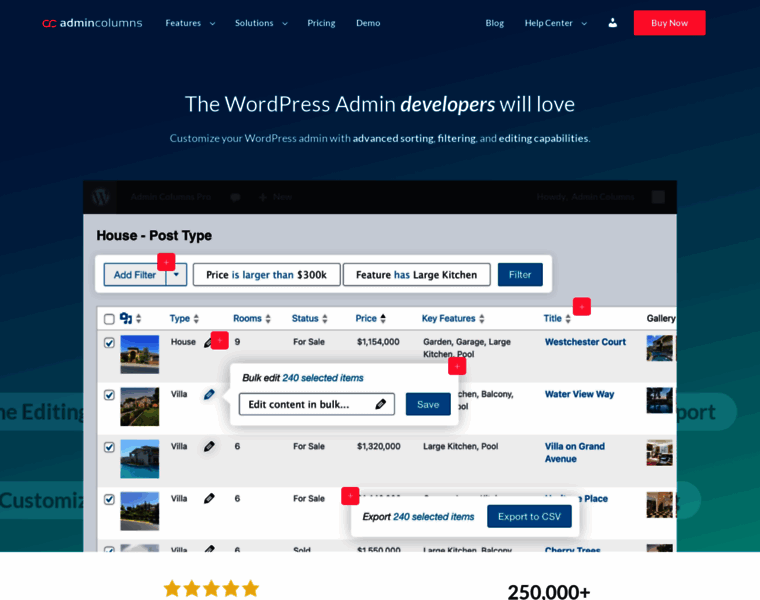Click the 240 selected items bulk edit text
Screen dimensions: 760x600
(x=323, y=378)
